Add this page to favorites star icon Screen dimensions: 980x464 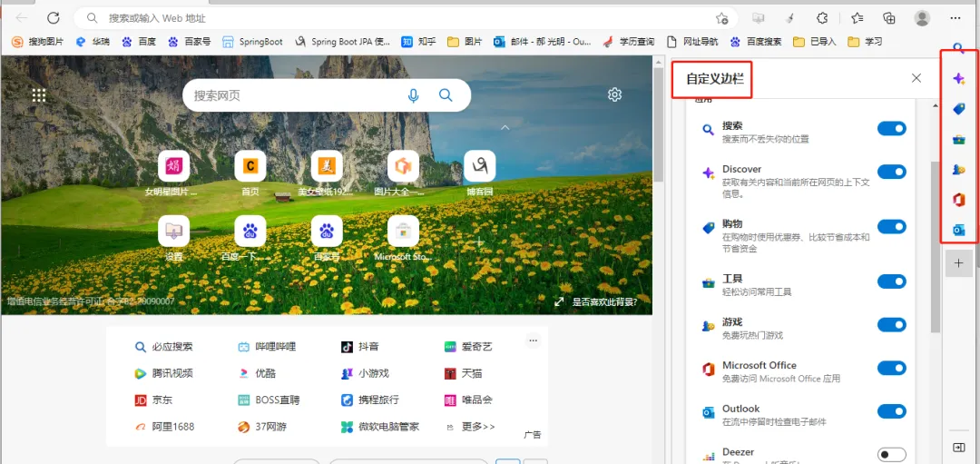pyautogui.click(x=722, y=18)
